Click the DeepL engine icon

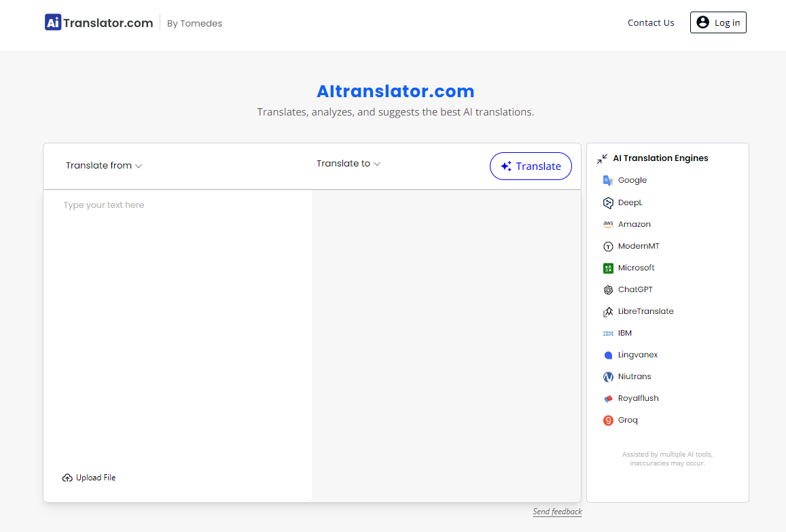608,202
